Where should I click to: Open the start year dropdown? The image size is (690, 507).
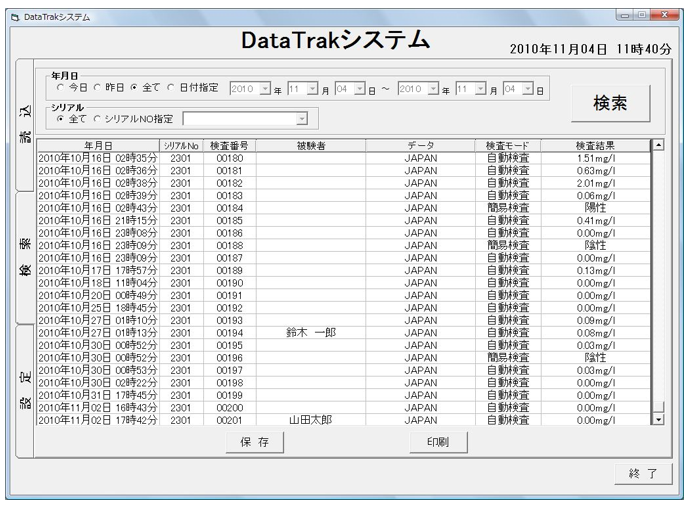click(x=265, y=88)
